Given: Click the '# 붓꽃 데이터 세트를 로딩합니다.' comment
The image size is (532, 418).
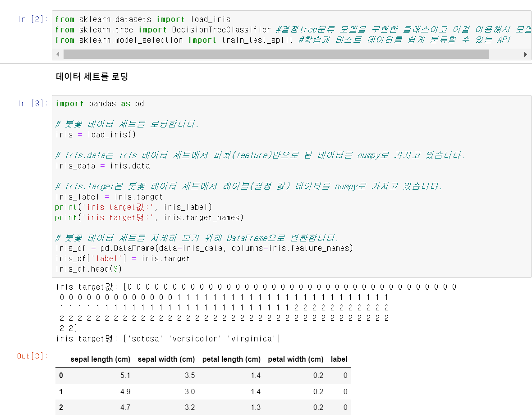Looking at the screenshot, I should (x=127, y=124).
